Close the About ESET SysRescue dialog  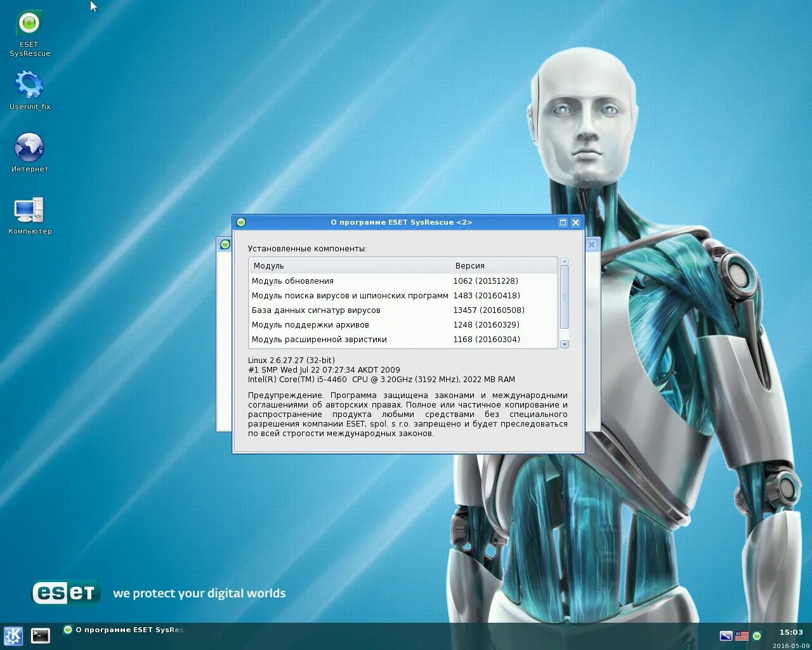pos(575,222)
